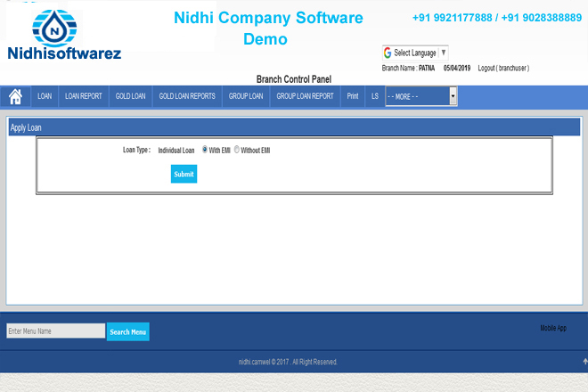Viewport: 588px width, 392px height.
Task: Click the Branch Control Panel heading
Action: point(294,79)
